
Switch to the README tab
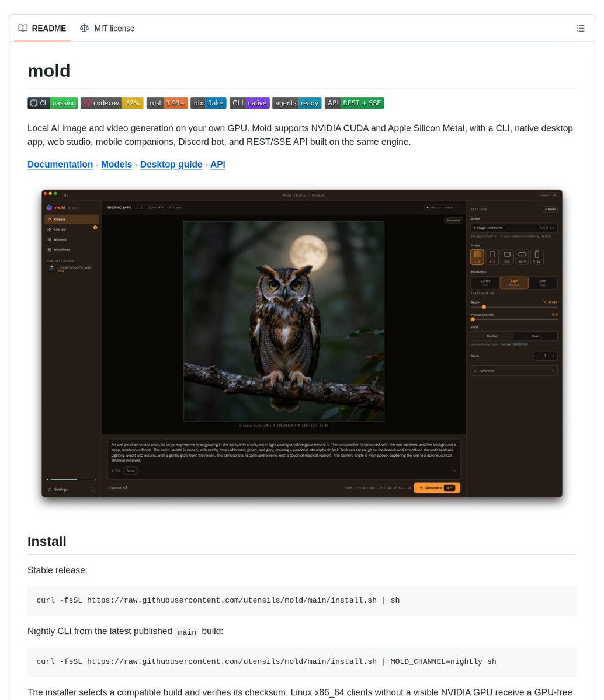tap(43, 28)
